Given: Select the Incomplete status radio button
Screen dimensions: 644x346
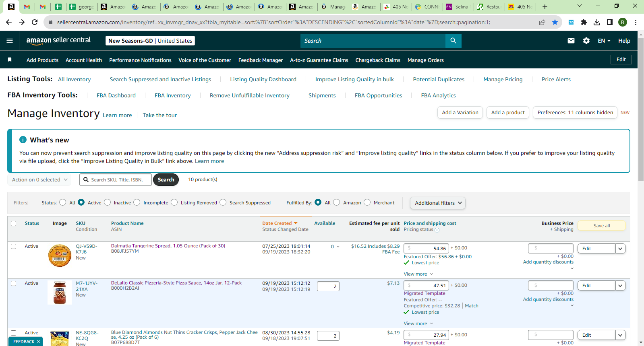Looking at the screenshot, I should [137, 202].
